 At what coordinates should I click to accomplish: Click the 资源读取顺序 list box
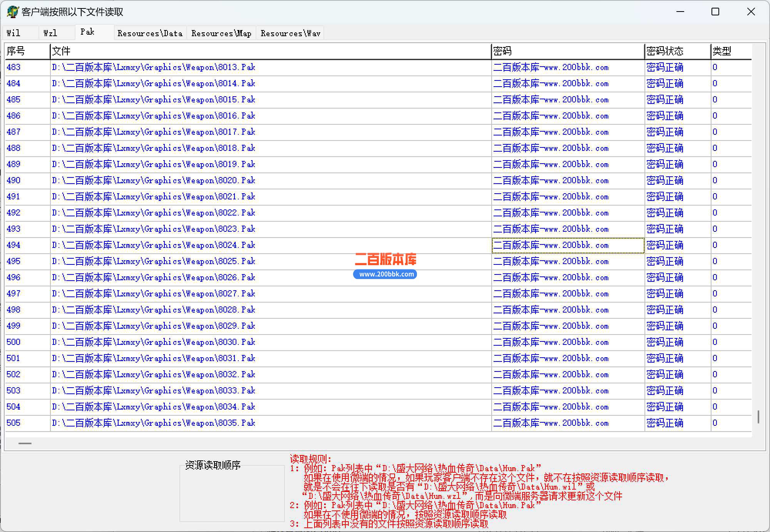tap(232, 494)
